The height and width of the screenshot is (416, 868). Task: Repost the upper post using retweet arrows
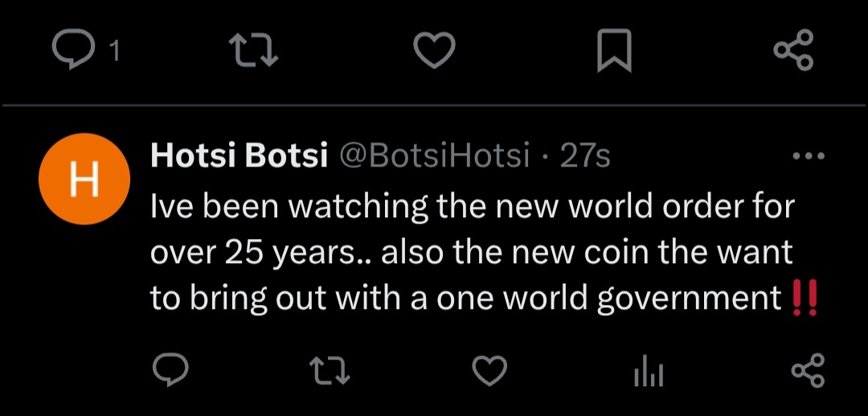[x=253, y=51]
